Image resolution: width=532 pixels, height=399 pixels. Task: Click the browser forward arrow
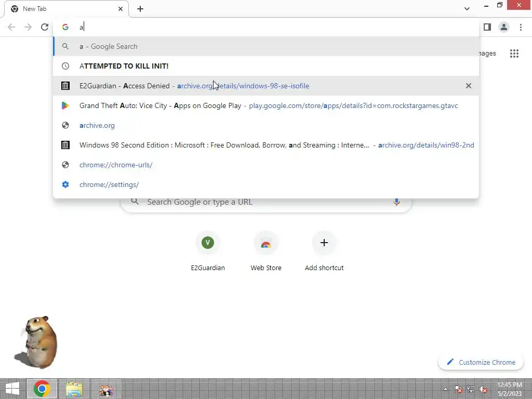tap(28, 27)
